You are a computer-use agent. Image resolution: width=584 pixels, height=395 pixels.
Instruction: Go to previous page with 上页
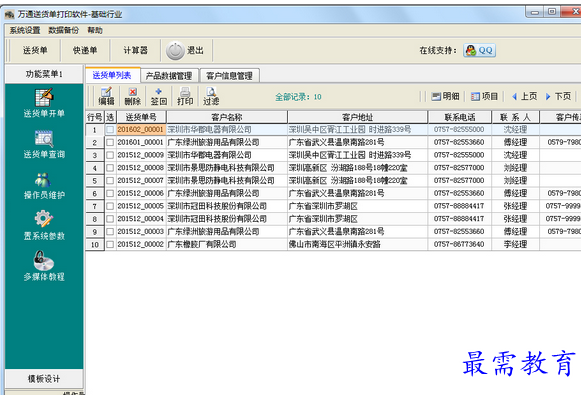pyautogui.click(x=524, y=96)
